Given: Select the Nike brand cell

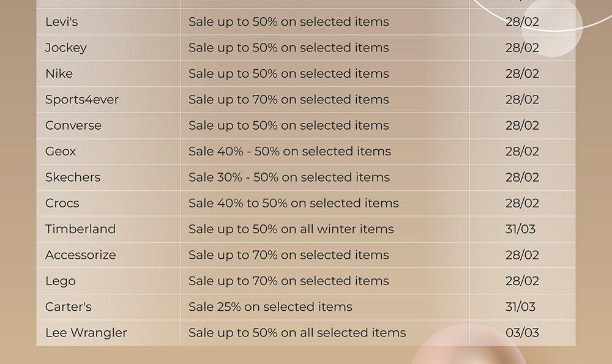Looking at the screenshot, I should click(x=59, y=74).
